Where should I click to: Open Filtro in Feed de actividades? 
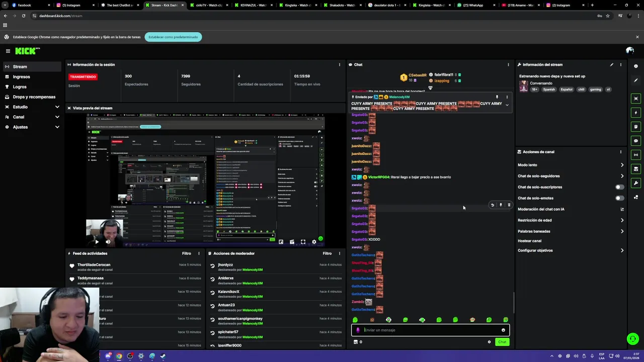click(187, 253)
